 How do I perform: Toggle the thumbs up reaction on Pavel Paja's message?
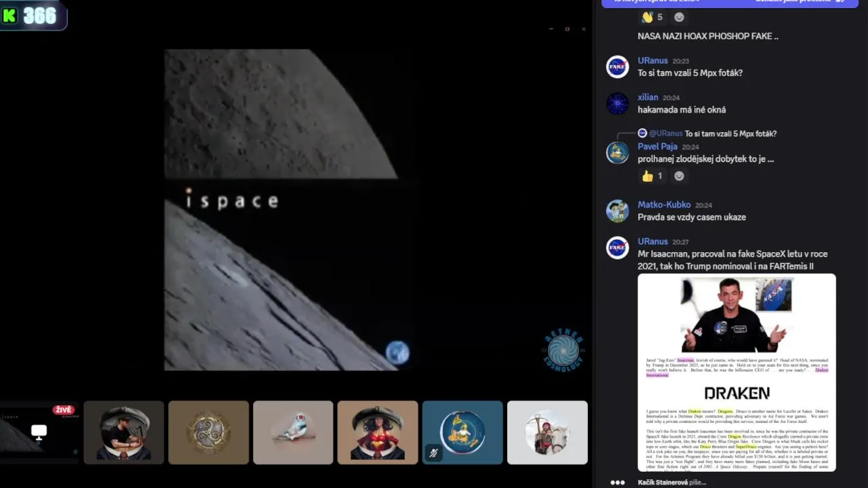652,176
